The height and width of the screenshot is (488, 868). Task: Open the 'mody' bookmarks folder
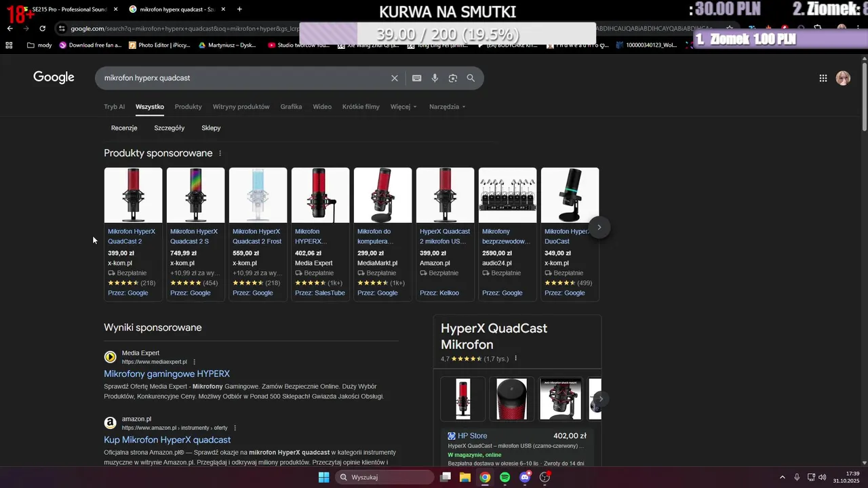tap(39, 45)
